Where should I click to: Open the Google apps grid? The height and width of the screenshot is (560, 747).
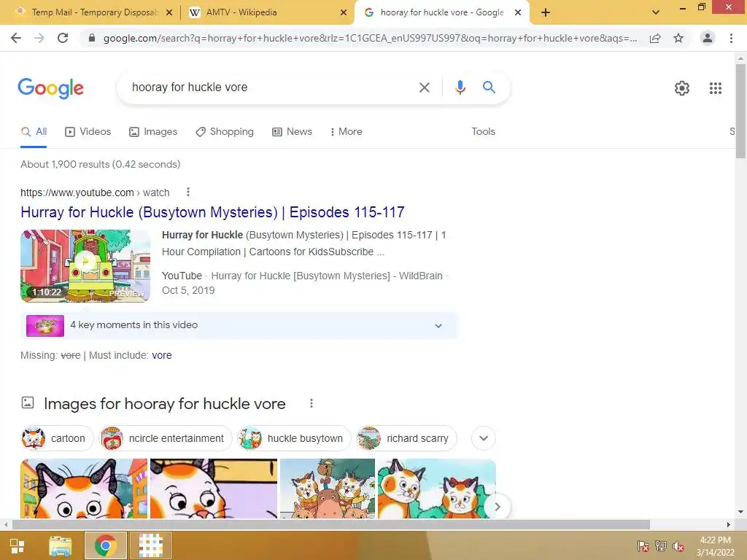point(716,88)
